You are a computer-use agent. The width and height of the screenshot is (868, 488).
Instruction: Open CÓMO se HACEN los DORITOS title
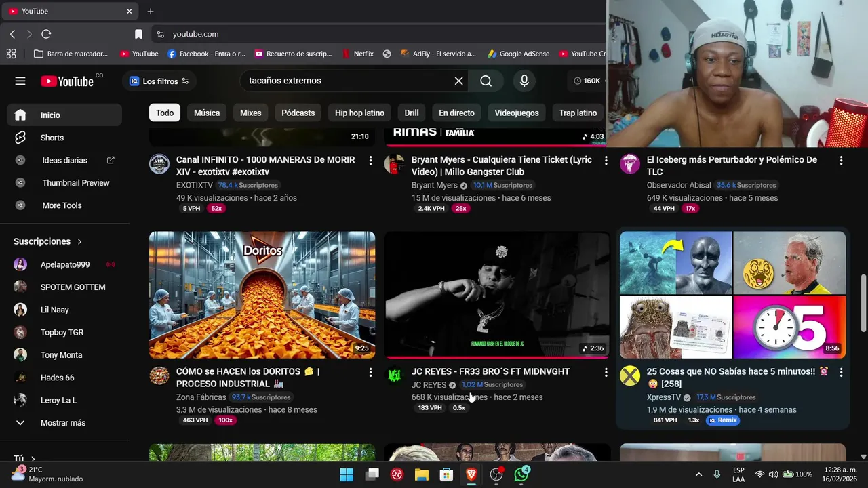pyautogui.click(x=248, y=378)
